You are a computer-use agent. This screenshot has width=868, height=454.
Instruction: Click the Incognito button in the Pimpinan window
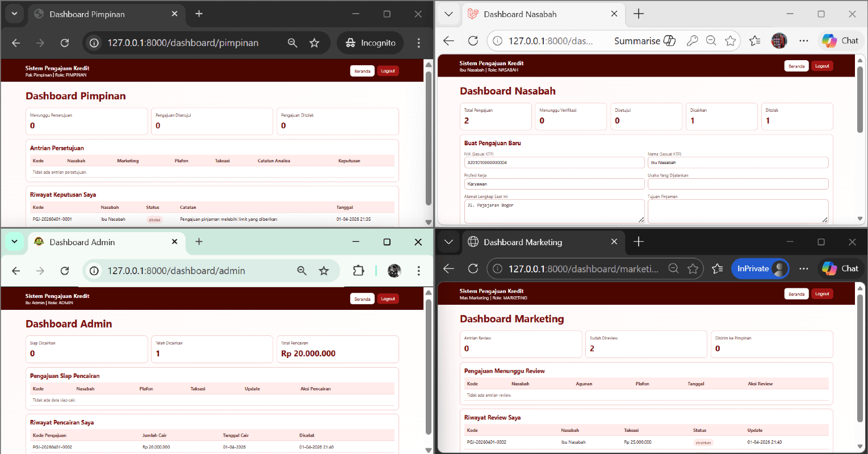pos(370,43)
